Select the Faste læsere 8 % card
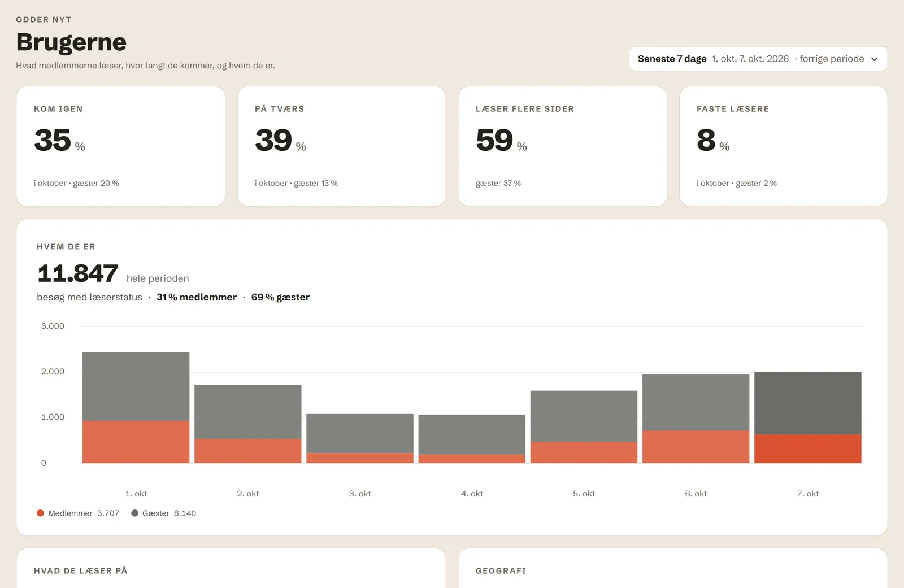This screenshot has width=904, height=588. coord(784,146)
